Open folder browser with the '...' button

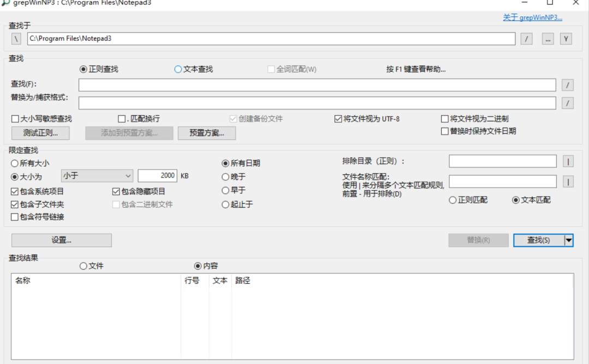(x=548, y=39)
